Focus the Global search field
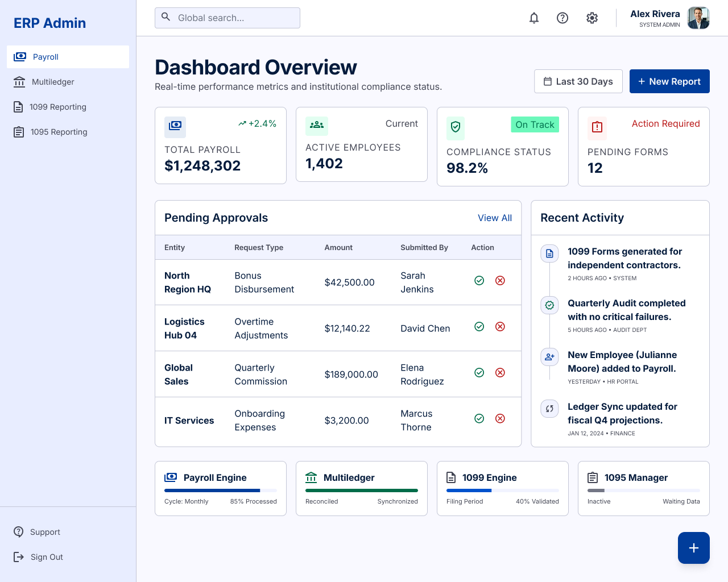Screen dimensions: 728x582 coord(227,18)
